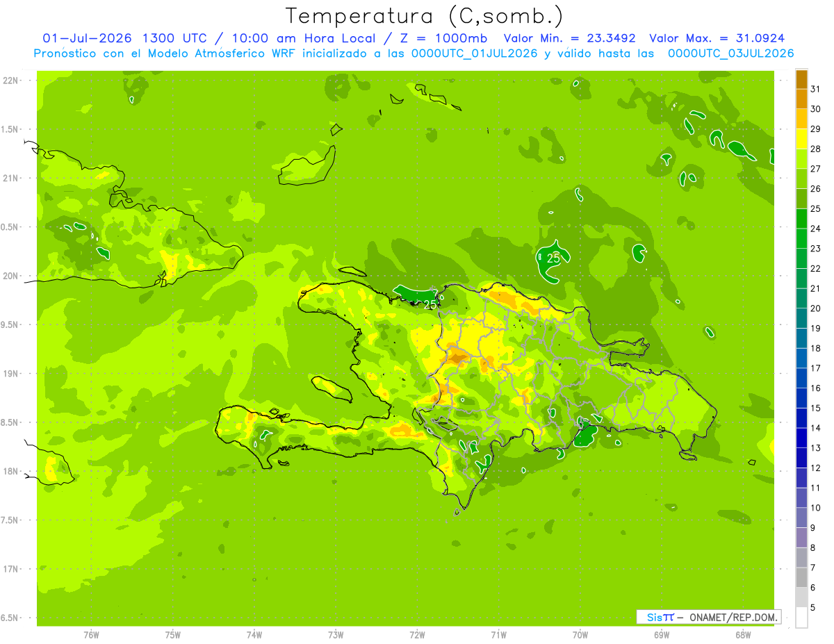Click the '70W' longitude axis label
The height and width of the screenshot is (644, 834).
click(580, 636)
